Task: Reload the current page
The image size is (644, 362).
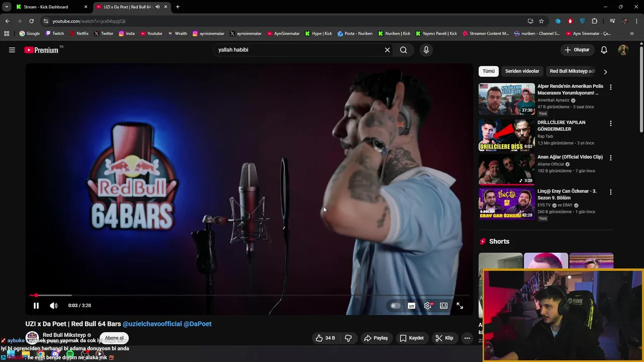Action: click(31, 21)
